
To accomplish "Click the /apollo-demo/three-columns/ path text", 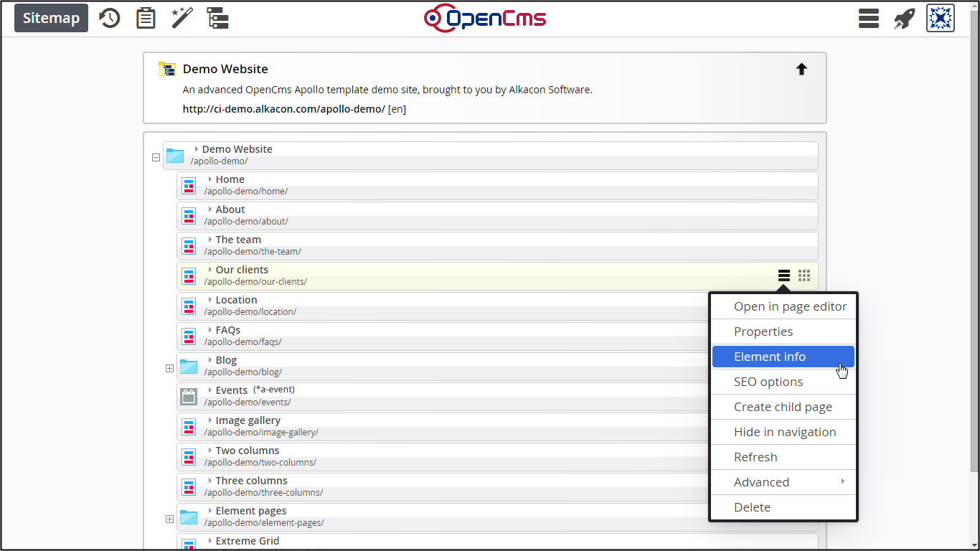I will (263, 493).
